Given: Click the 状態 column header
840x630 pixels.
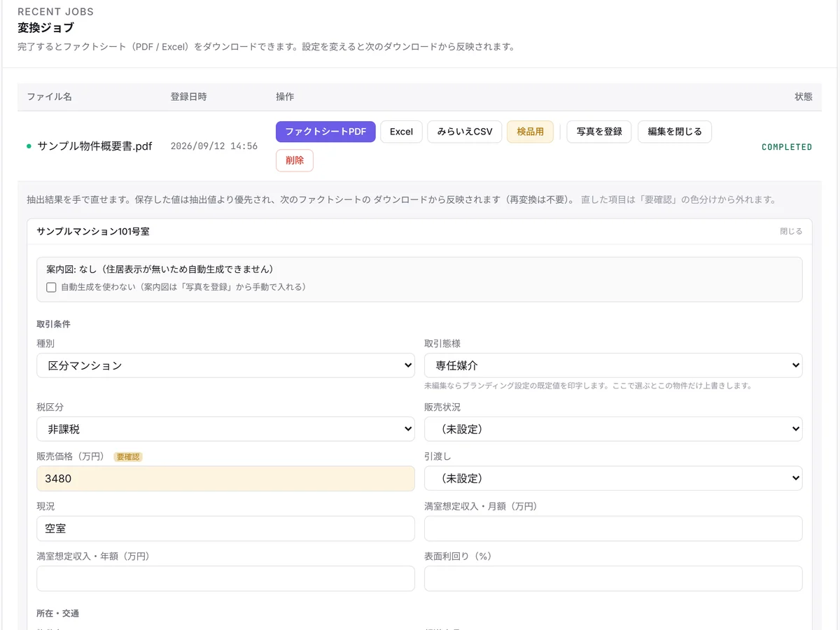Looking at the screenshot, I should pos(804,97).
